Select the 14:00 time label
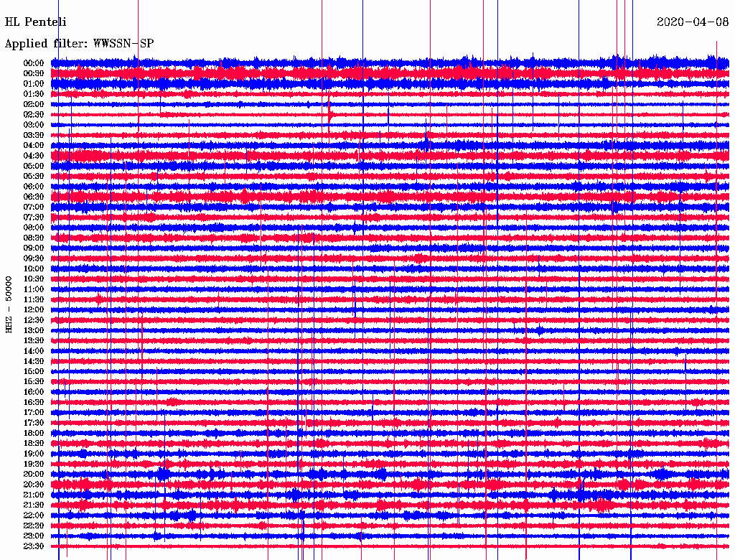Viewport: 735px width, 560px height. pos(34,351)
